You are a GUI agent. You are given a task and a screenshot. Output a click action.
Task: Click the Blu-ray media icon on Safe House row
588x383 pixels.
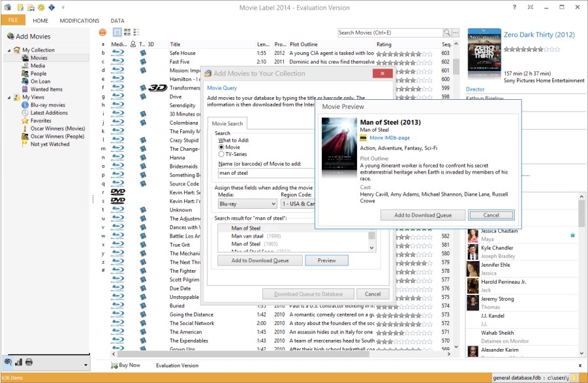coord(117,53)
